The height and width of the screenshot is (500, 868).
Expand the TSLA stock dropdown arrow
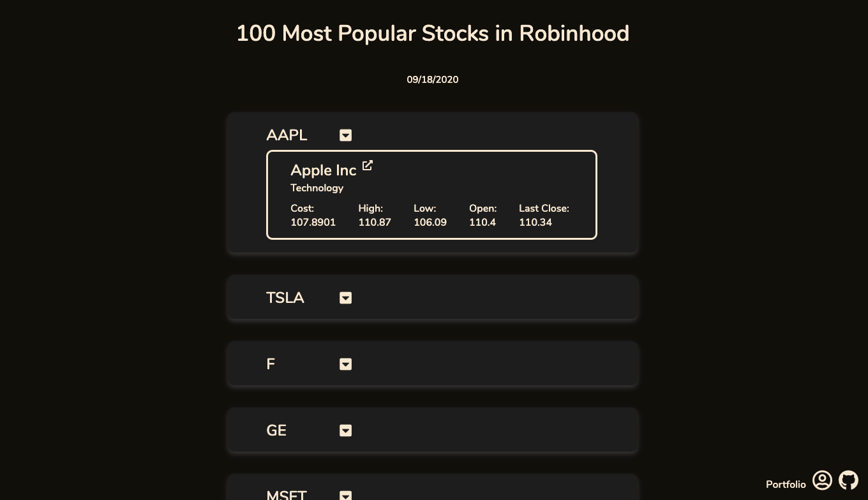pyautogui.click(x=345, y=298)
